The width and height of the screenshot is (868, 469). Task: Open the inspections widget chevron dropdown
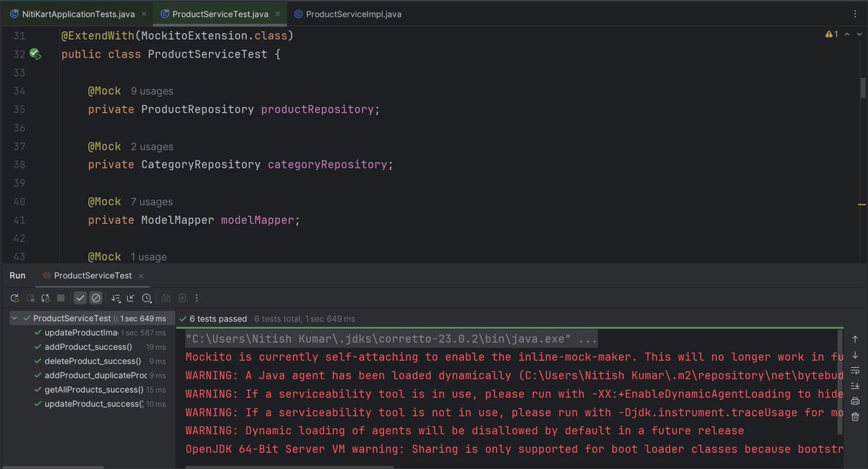click(860, 33)
